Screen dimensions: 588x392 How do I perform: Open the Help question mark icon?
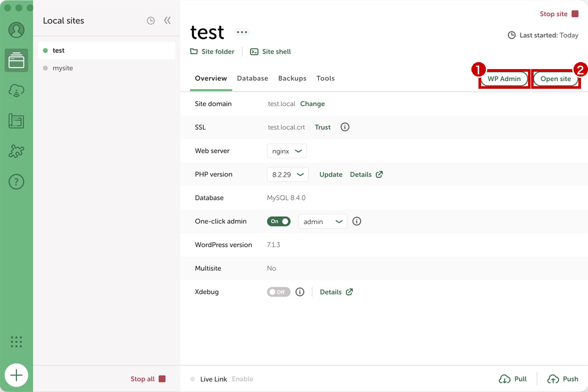(17, 182)
